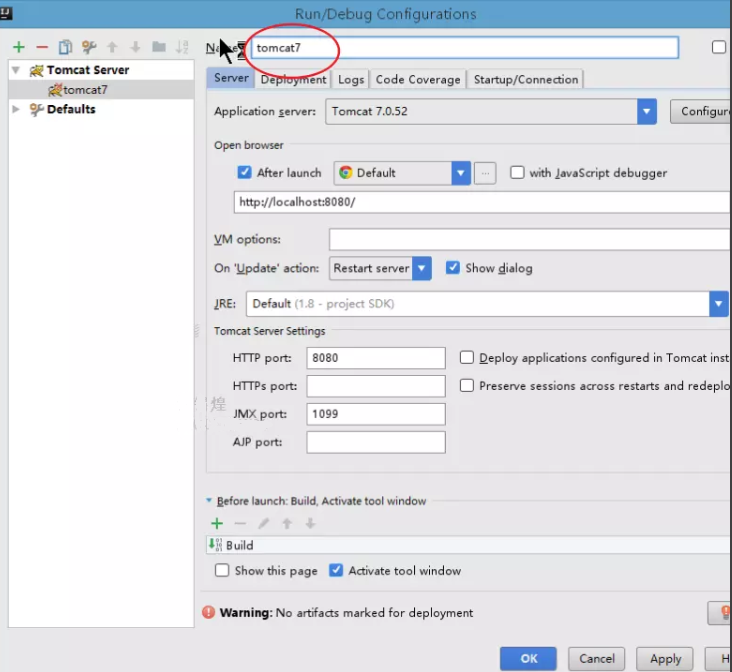Select Build task in before launch list
This screenshot has height=672, width=732.
click(x=468, y=545)
